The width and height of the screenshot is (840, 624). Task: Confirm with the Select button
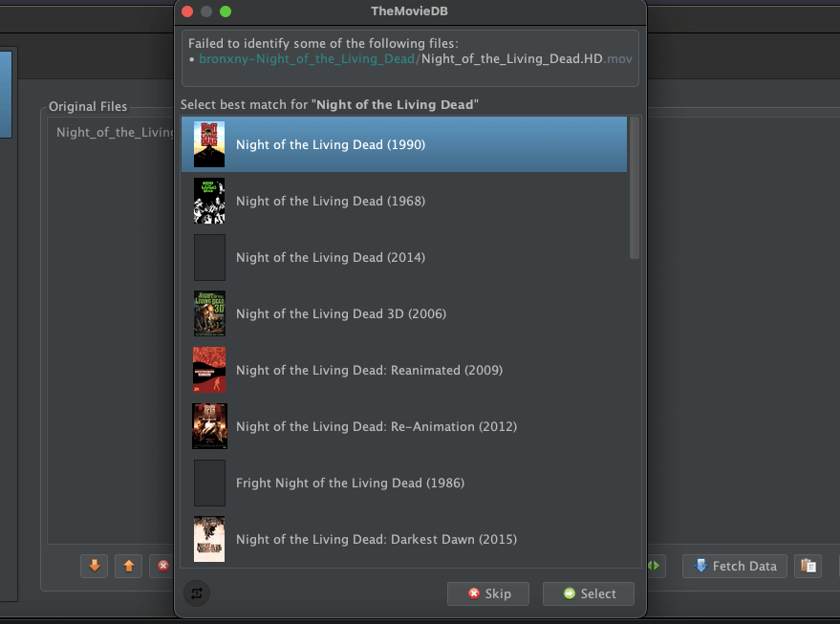(x=589, y=593)
